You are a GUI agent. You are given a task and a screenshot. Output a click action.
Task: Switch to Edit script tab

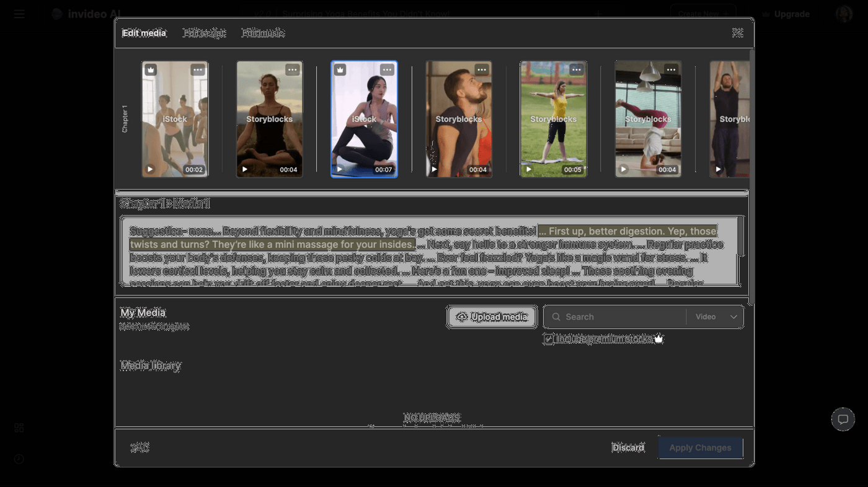point(204,33)
